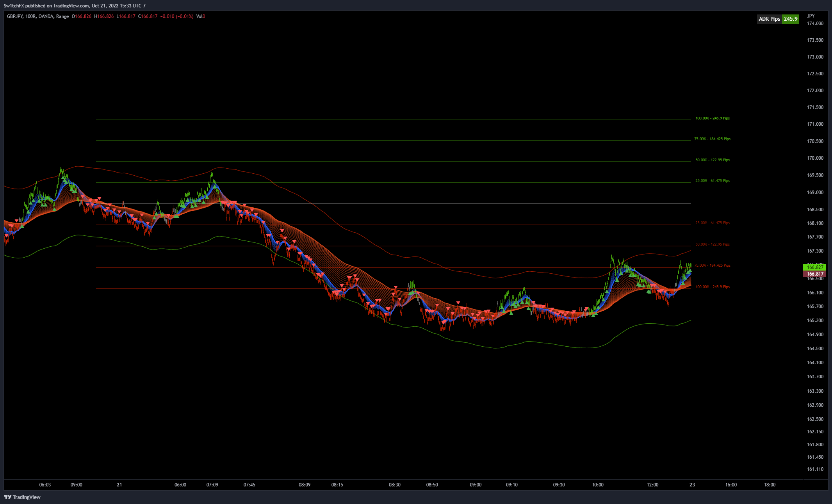Screen dimensions: 832x504
Task: Click the 09:10 time axis label
Action: click(512, 485)
